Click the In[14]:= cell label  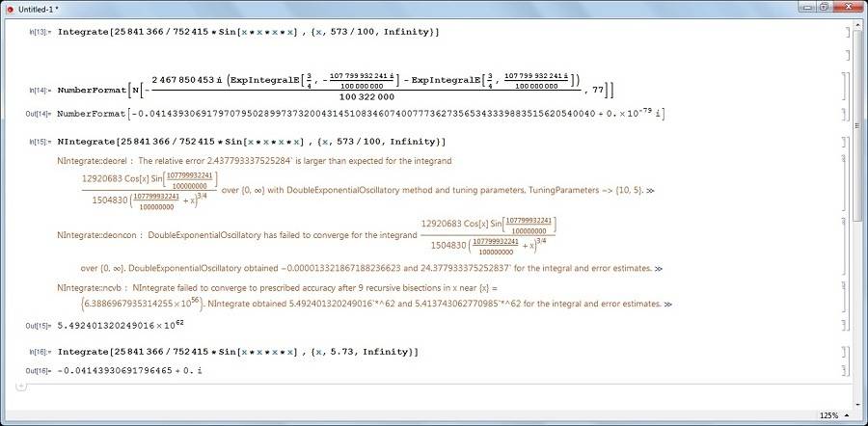(x=40, y=89)
